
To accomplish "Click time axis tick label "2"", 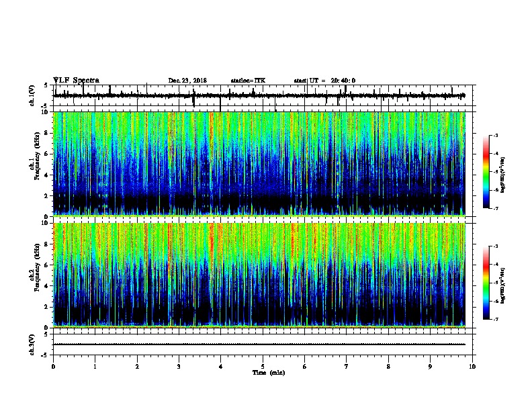I will pos(137,367).
